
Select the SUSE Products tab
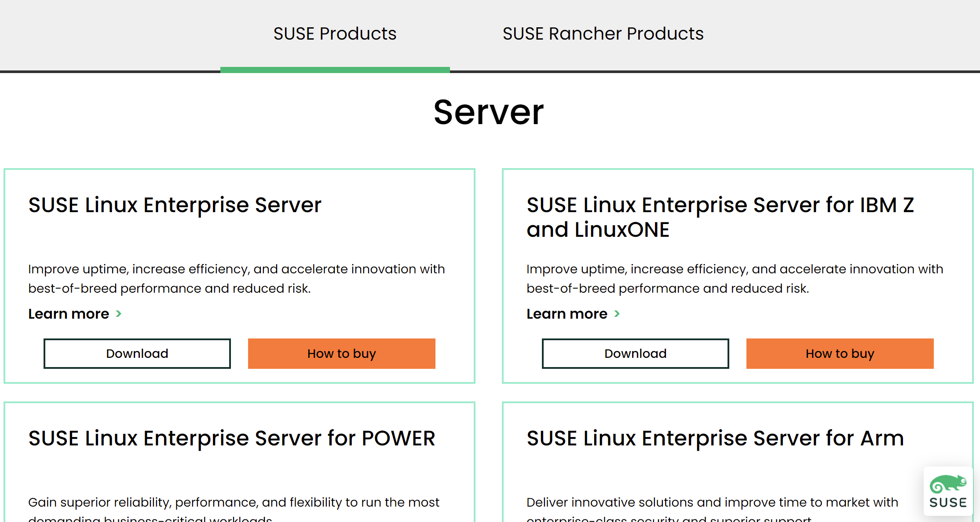pos(335,33)
